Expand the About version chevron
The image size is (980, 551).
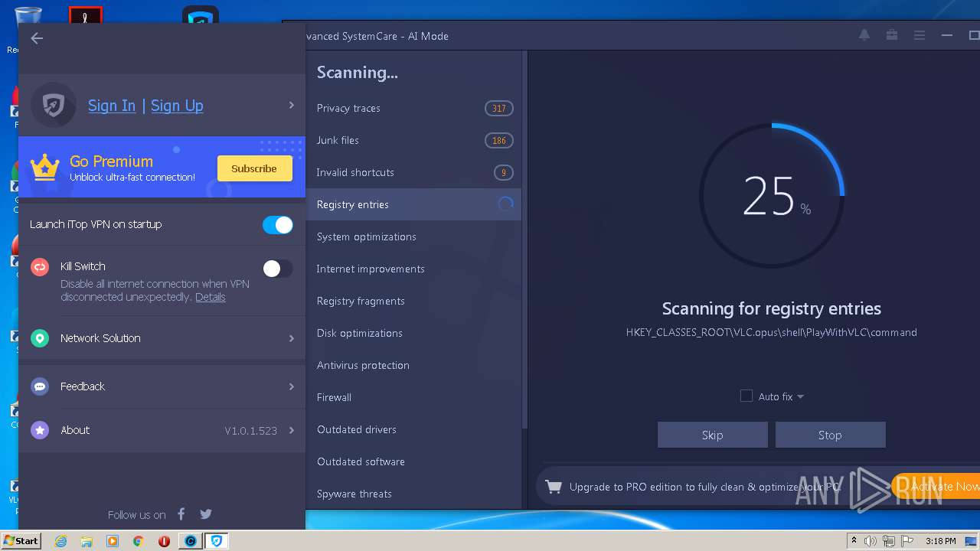point(292,430)
